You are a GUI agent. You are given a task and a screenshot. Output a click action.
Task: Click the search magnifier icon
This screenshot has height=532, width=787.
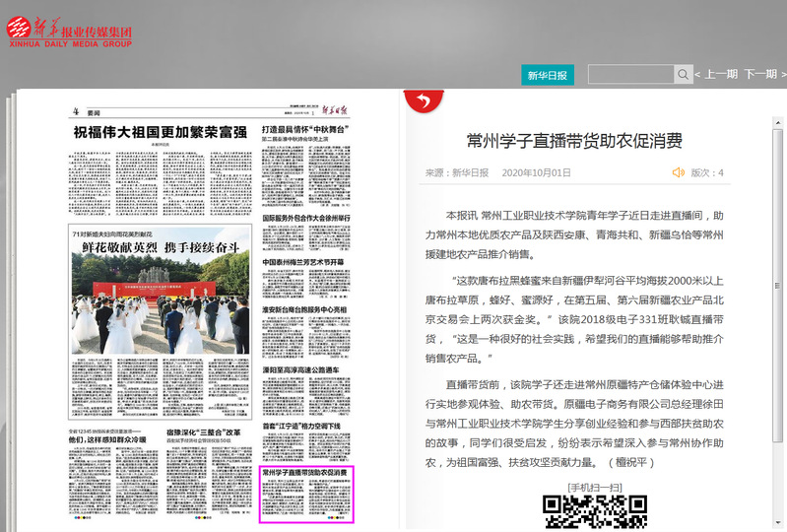click(683, 75)
